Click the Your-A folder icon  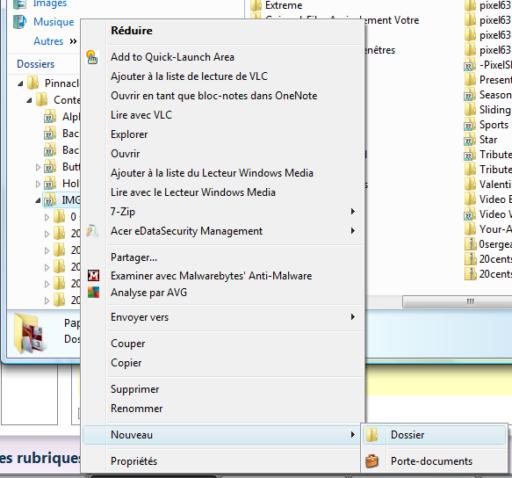tap(470, 229)
